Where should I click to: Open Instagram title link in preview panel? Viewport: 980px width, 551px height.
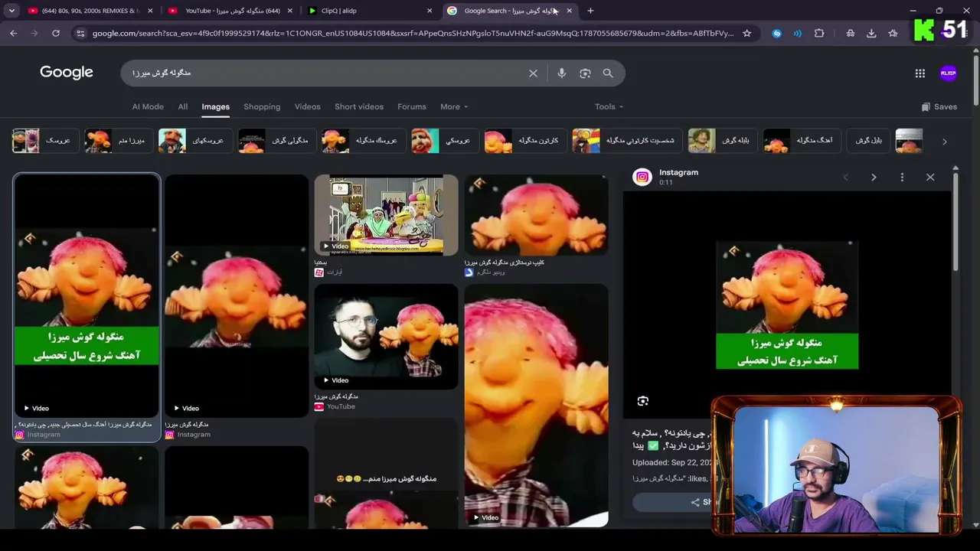pyautogui.click(x=679, y=172)
